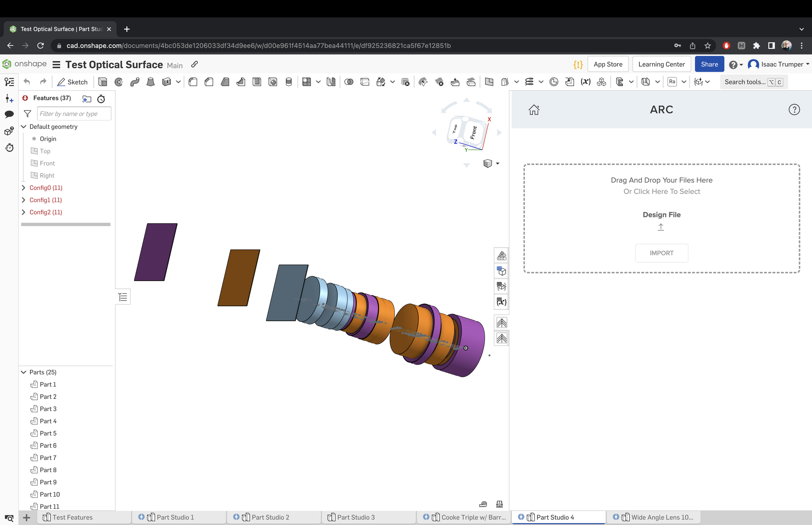Toggle rollback timer icon in Features header

pos(101,99)
